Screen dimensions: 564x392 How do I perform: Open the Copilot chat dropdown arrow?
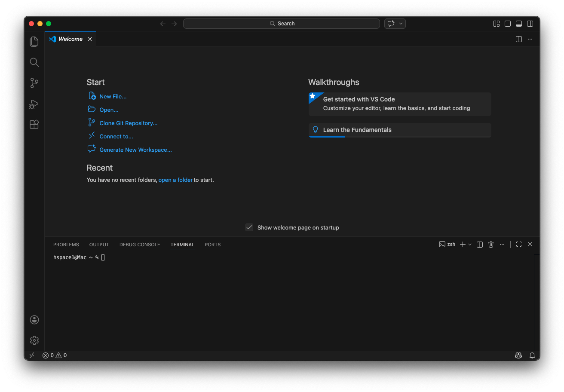click(x=401, y=24)
